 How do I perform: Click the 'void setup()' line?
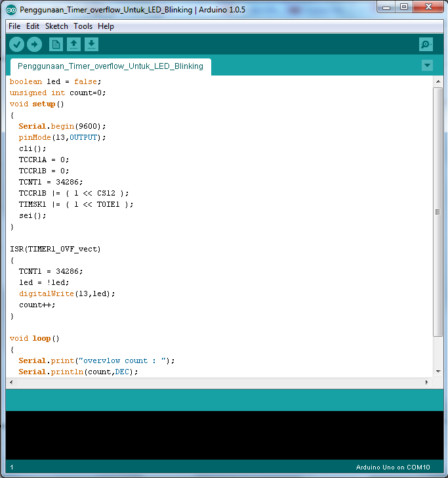point(37,104)
